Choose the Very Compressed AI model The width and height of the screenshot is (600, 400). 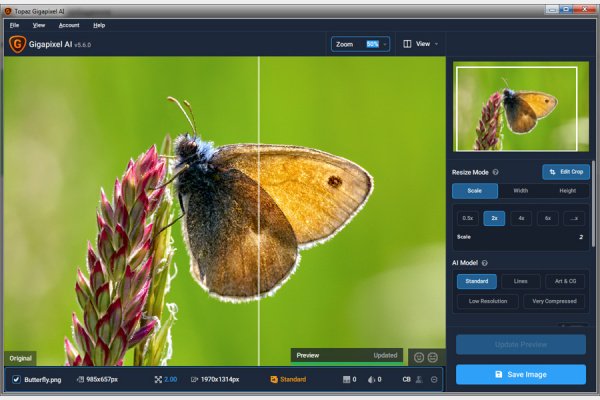[x=554, y=301]
